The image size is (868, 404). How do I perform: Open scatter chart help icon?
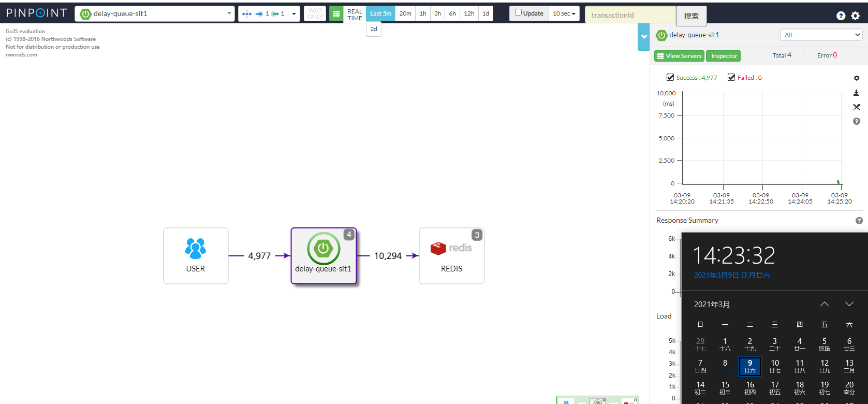pos(857,121)
